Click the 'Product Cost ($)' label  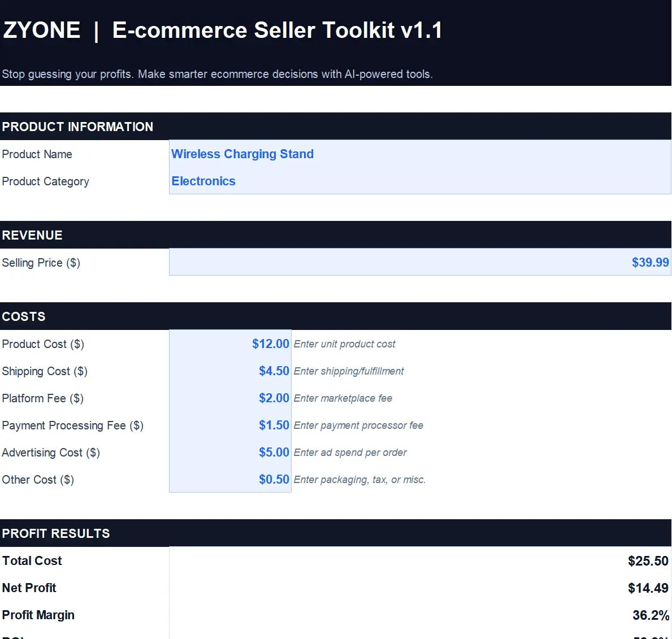pos(43,344)
